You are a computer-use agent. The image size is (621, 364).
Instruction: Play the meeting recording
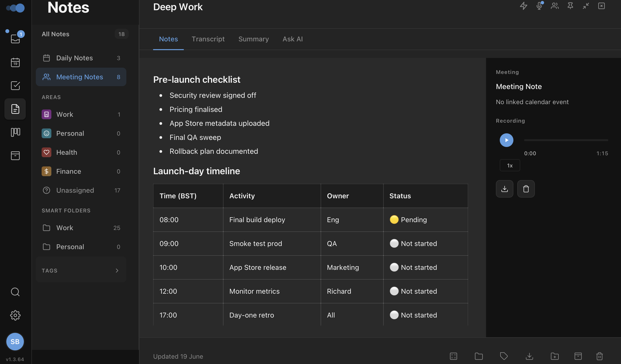point(506,140)
